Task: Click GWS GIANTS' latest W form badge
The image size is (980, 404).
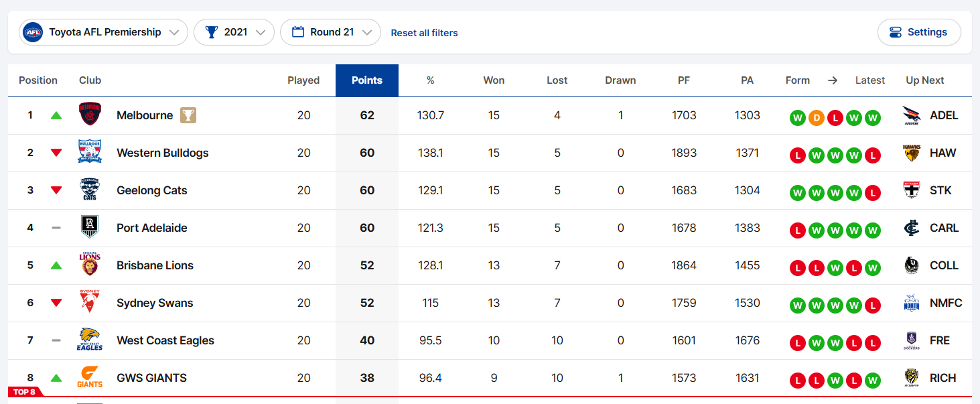Action: pyautogui.click(x=872, y=381)
